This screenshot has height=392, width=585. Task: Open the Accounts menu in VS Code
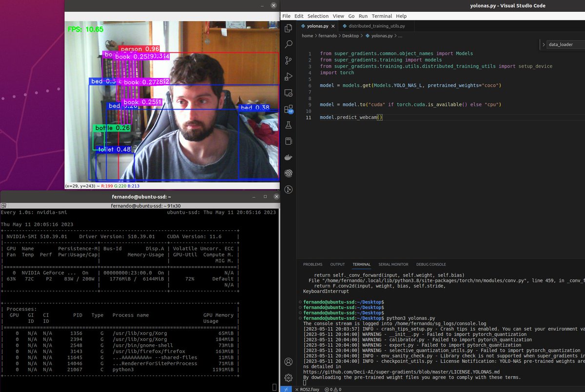coord(288,362)
